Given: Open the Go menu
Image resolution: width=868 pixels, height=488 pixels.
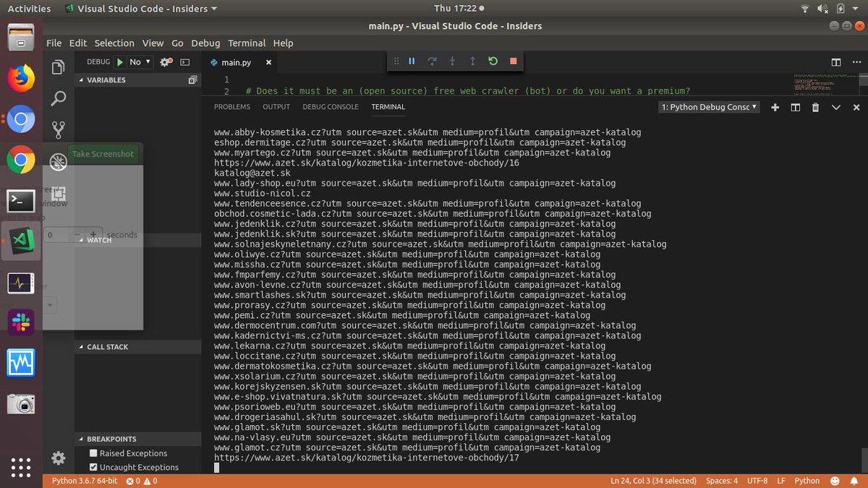Looking at the screenshot, I should click(x=177, y=43).
